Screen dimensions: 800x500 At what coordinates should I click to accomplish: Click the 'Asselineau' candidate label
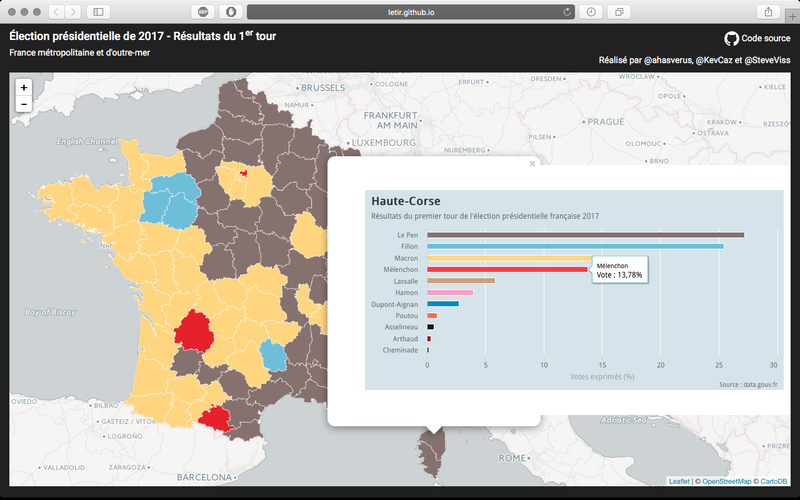click(401, 327)
